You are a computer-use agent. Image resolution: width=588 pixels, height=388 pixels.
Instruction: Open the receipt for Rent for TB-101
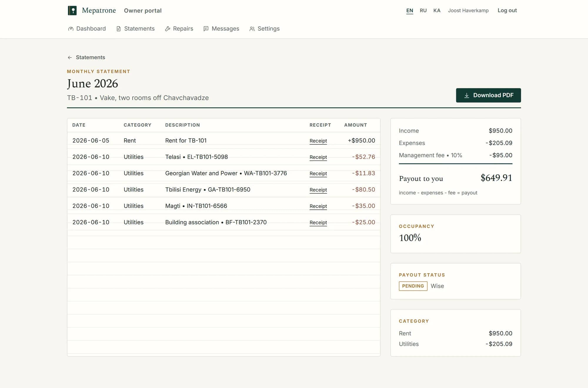pos(318,141)
